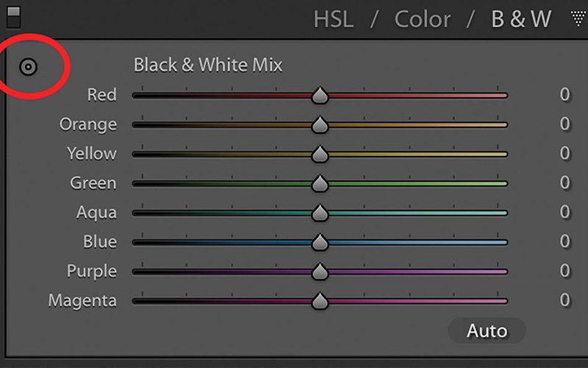Click the Magenta slider handle
Viewport: 588px width, 368px height.
pyautogui.click(x=319, y=301)
